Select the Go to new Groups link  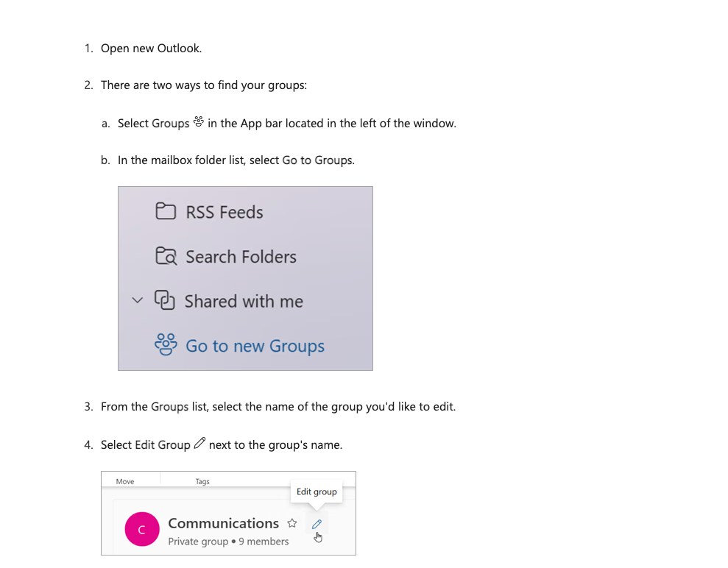(x=254, y=345)
